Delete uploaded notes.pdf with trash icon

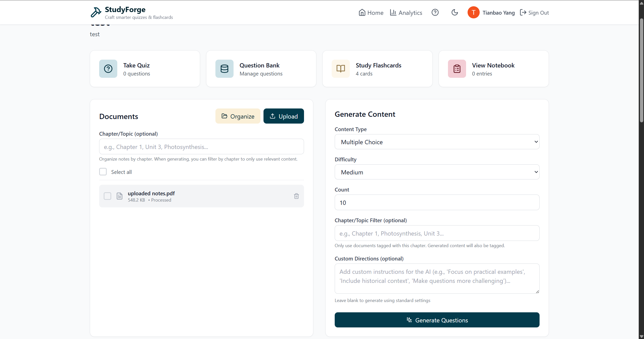296,196
